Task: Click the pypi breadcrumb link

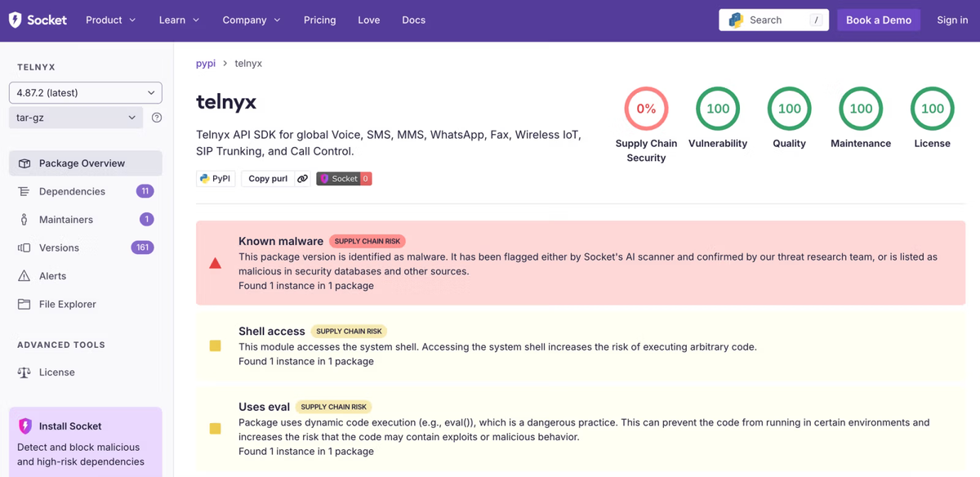Action: pyautogui.click(x=206, y=63)
